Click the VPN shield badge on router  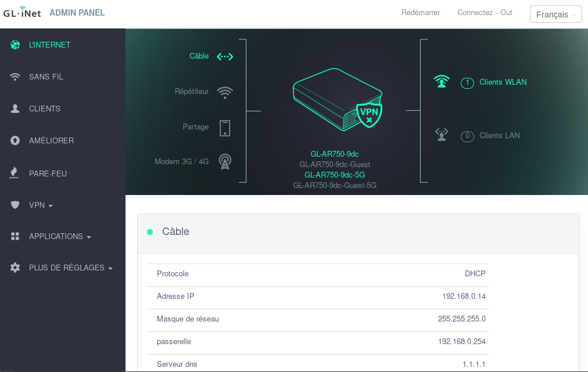point(369,114)
